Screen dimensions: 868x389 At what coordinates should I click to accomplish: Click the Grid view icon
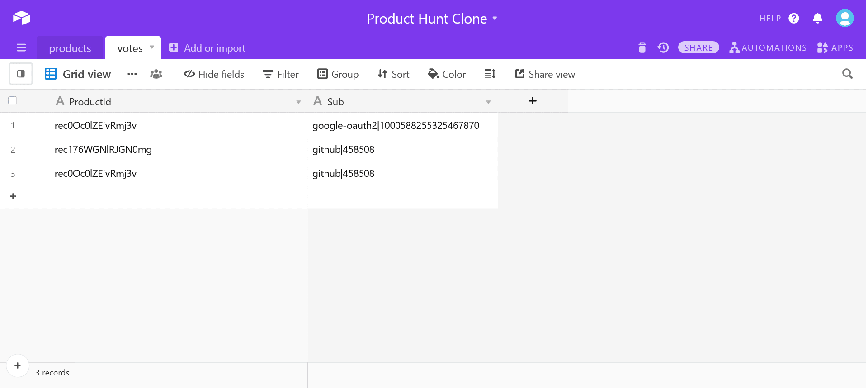pyautogui.click(x=51, y=74)
